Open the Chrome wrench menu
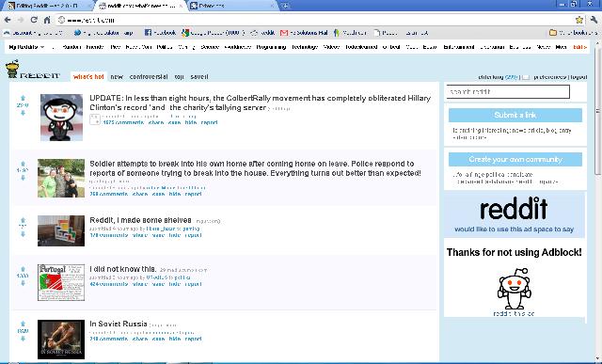The height and width of the screenshot is (364, 602). click(x=594, y=20)
